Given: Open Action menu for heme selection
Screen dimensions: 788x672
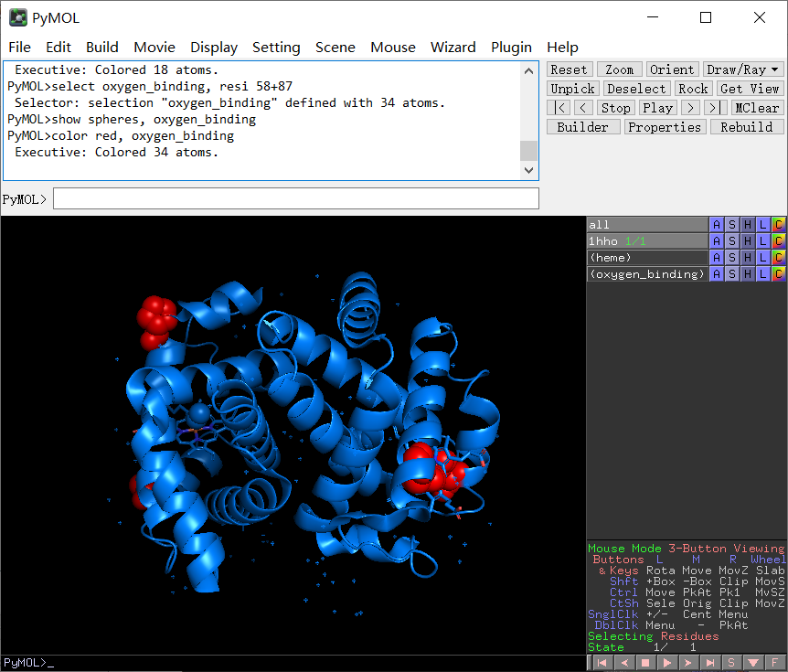Looking at the screenshot, I should pyautogui.click(x=717, y=258).
